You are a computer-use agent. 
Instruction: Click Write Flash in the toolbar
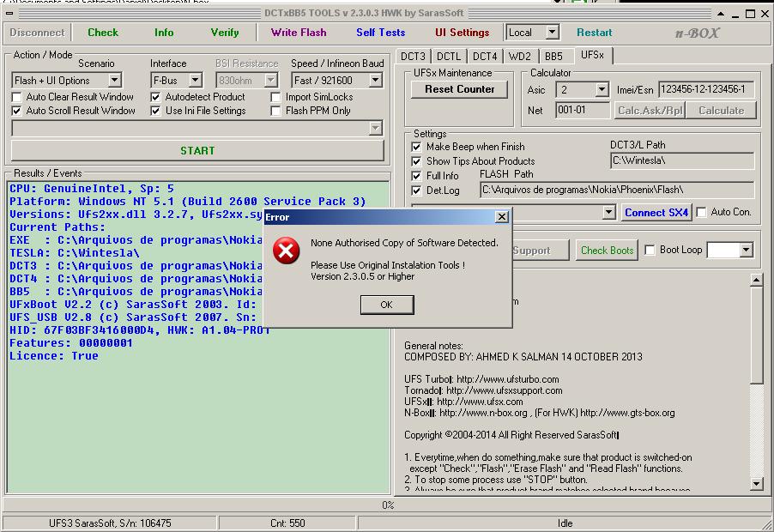299,33
